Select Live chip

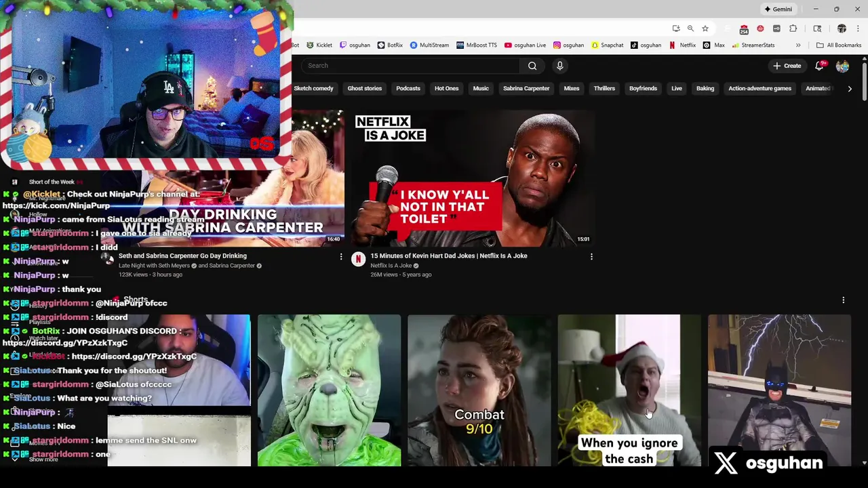677,89
